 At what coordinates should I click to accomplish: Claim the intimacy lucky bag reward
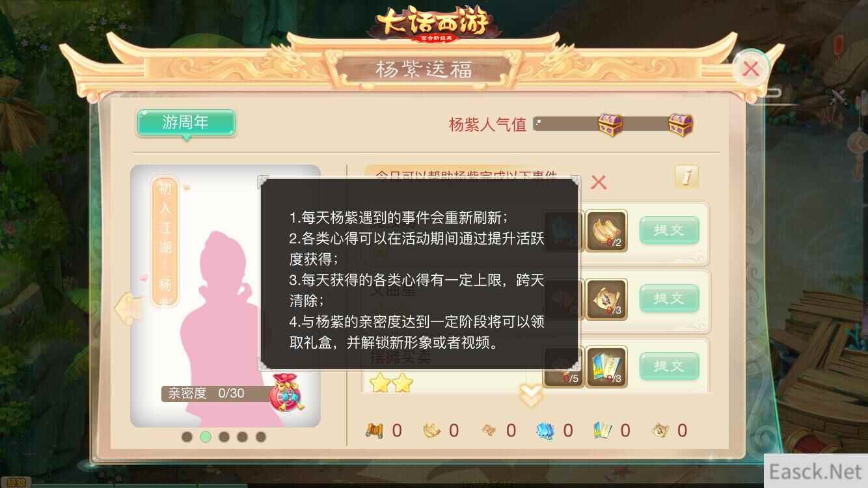point(287,392)
